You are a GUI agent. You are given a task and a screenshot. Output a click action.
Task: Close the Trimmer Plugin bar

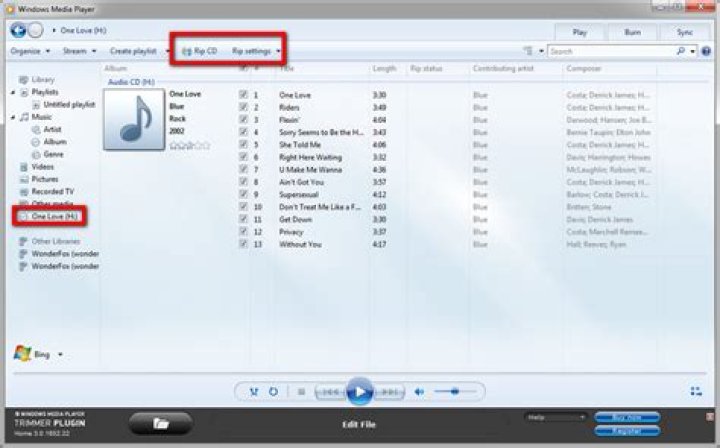pyautogui.click(x=710, y=417)
